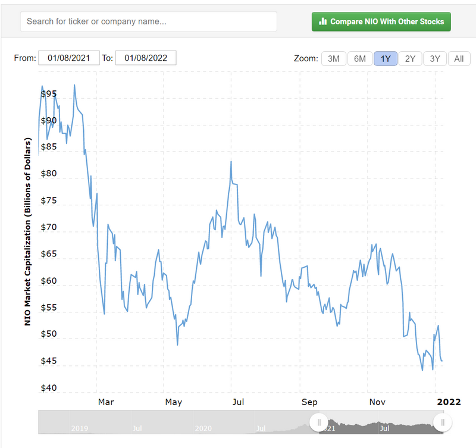Click the chart line's end near 2022

[441, 361]
